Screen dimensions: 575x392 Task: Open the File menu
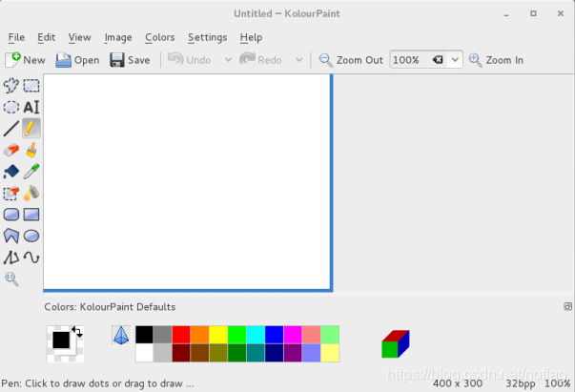click(16, 37)
